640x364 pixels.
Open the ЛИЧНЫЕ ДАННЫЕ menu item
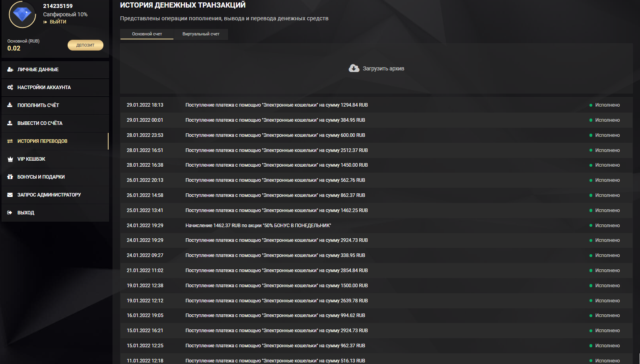[38, 70]
